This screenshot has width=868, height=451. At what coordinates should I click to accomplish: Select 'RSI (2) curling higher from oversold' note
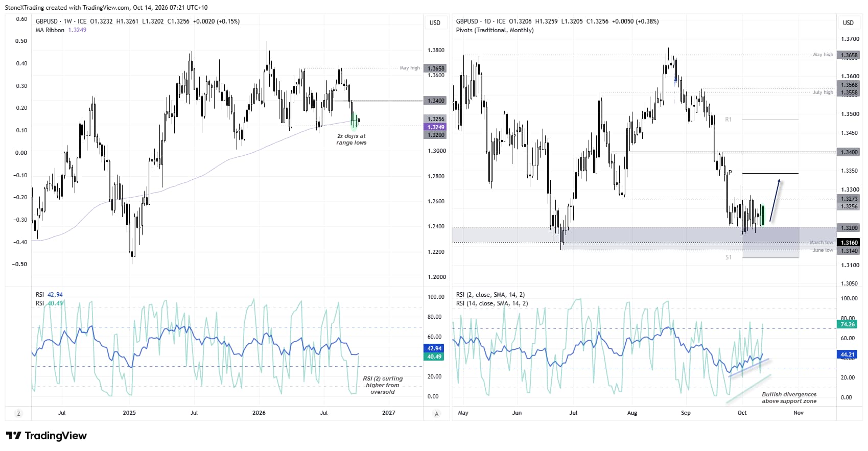pyautogui.click(x=383, y=385)
